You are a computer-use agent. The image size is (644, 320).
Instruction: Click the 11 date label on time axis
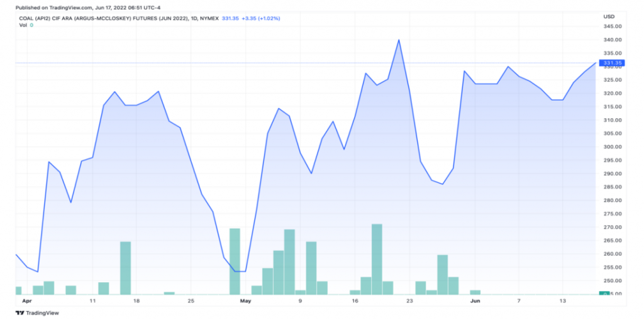(x=92, y=301)
